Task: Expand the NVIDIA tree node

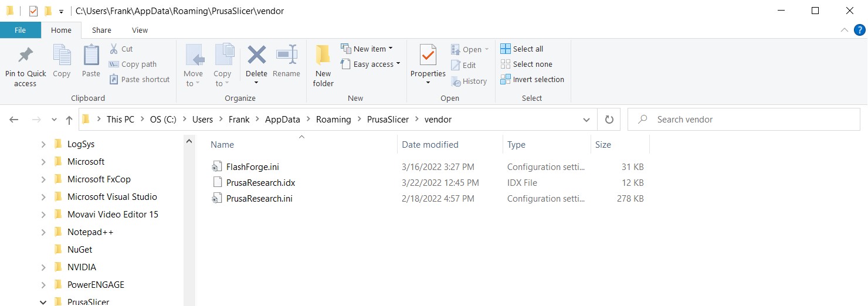Action: [43, 267]
